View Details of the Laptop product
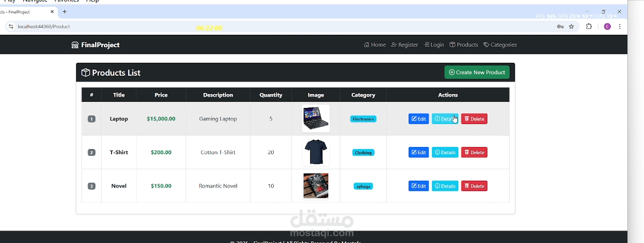 coord(445,119)
